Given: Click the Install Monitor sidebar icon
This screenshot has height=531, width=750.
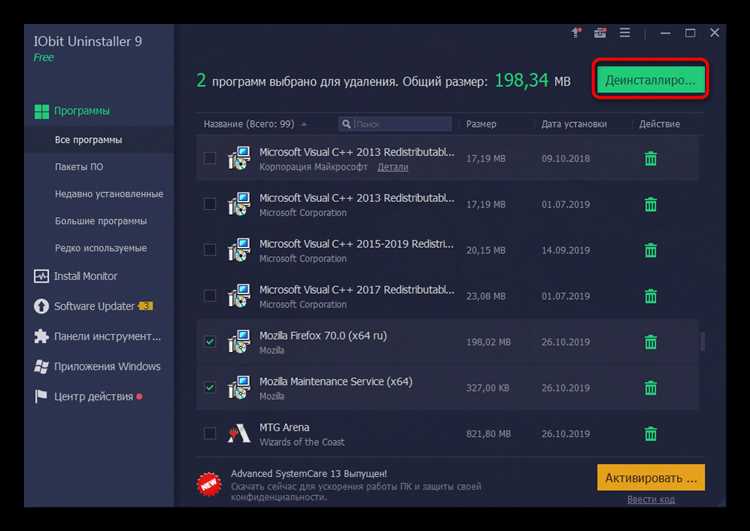Looking at the screenshot, I should (x=41, y=276).
